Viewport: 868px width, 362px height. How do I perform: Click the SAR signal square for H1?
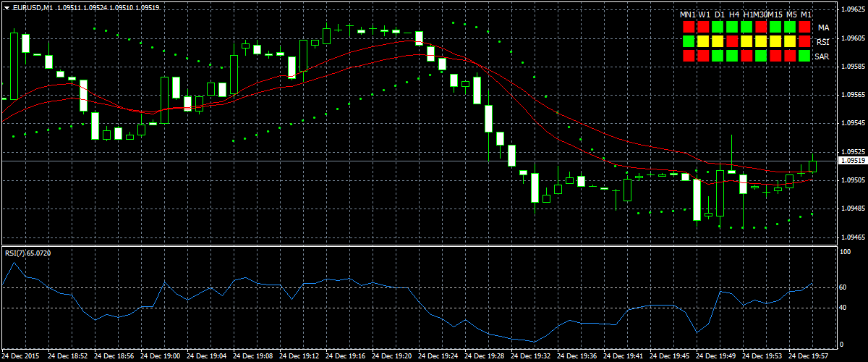coord(746,56)
